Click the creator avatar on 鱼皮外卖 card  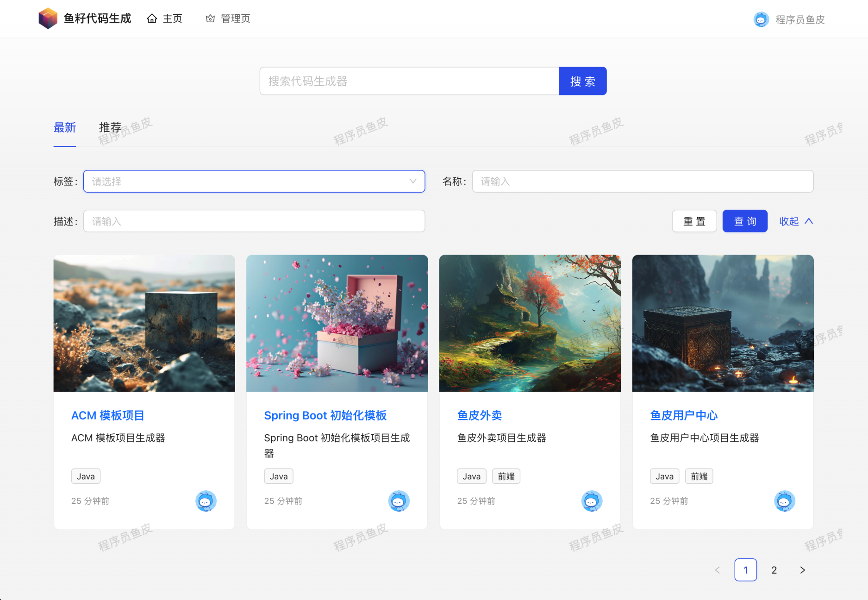pos(592,501)
